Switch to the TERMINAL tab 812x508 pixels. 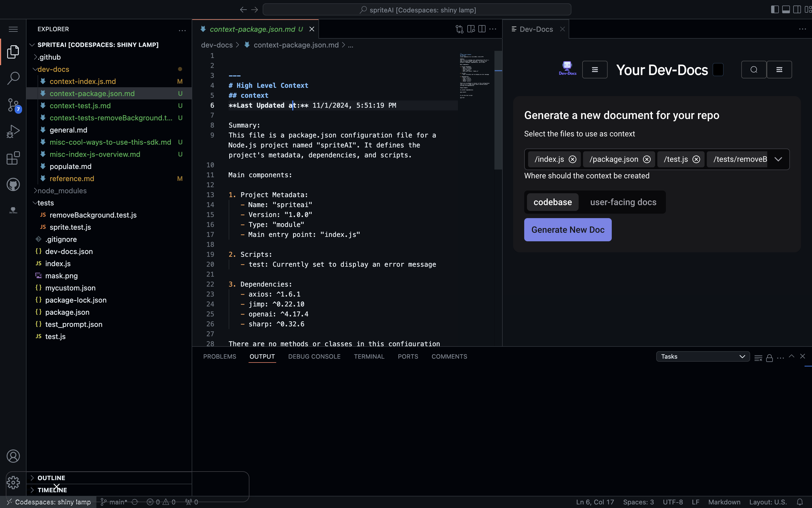tap(369, 356)
